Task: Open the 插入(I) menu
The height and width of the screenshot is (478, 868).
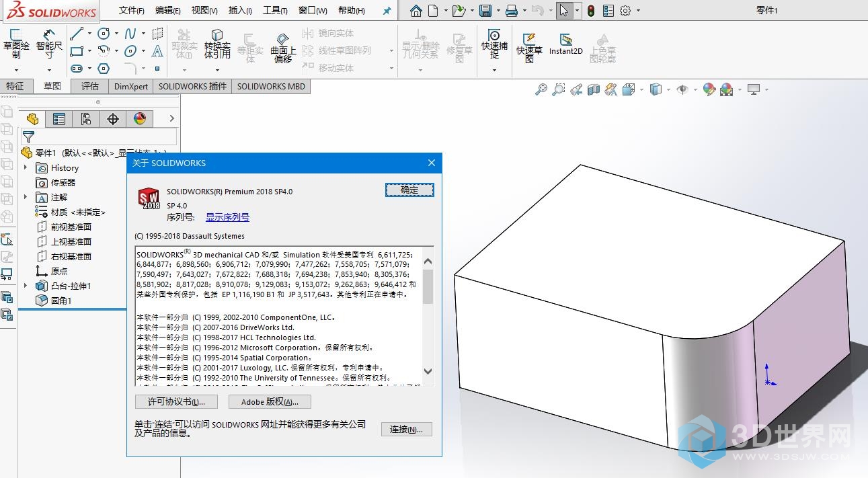Action: 240,11
